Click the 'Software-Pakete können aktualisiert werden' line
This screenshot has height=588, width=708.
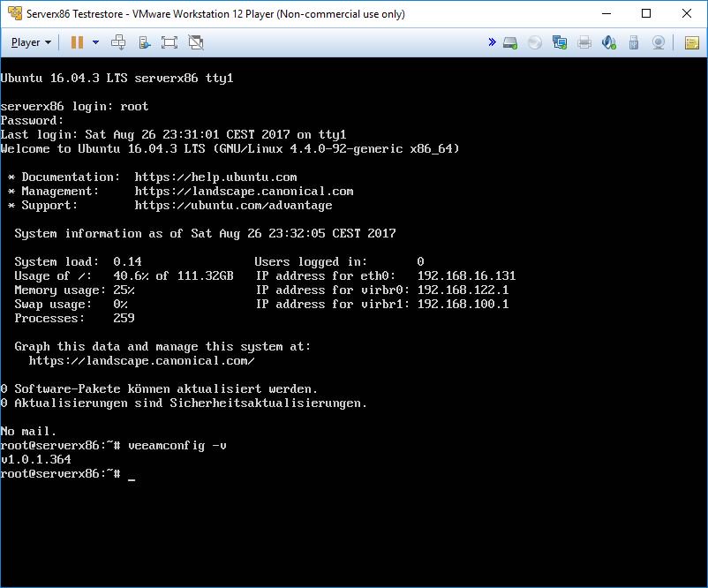tap(159, 388)
